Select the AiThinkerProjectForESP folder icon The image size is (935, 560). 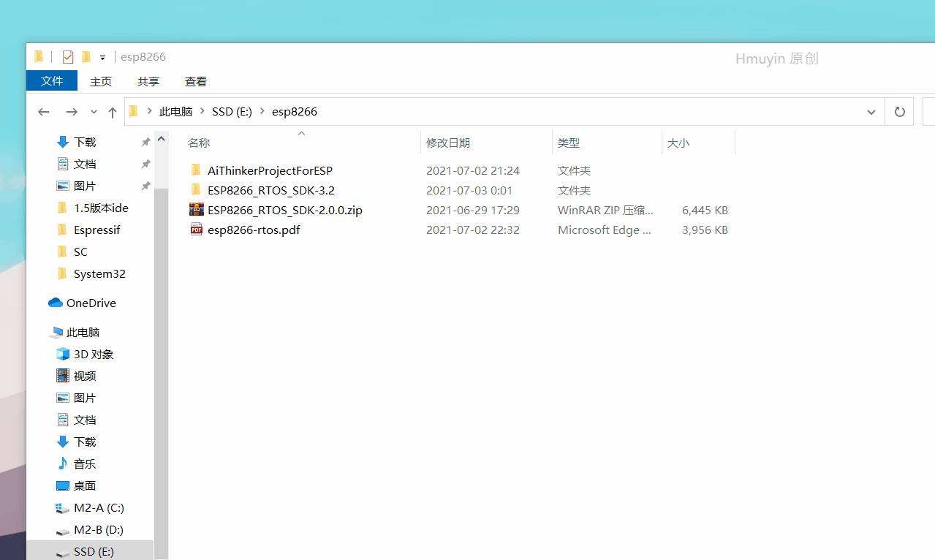point(196,170)
